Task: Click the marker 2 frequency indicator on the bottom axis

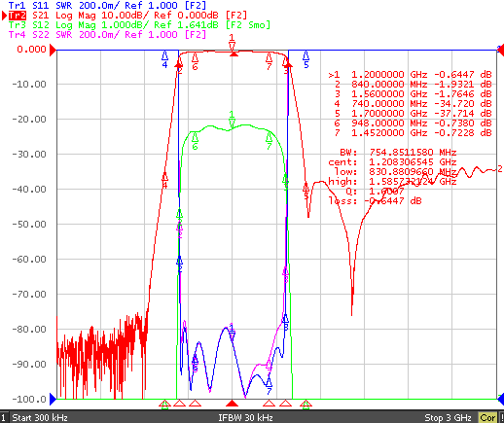Action: coord(179,404)
